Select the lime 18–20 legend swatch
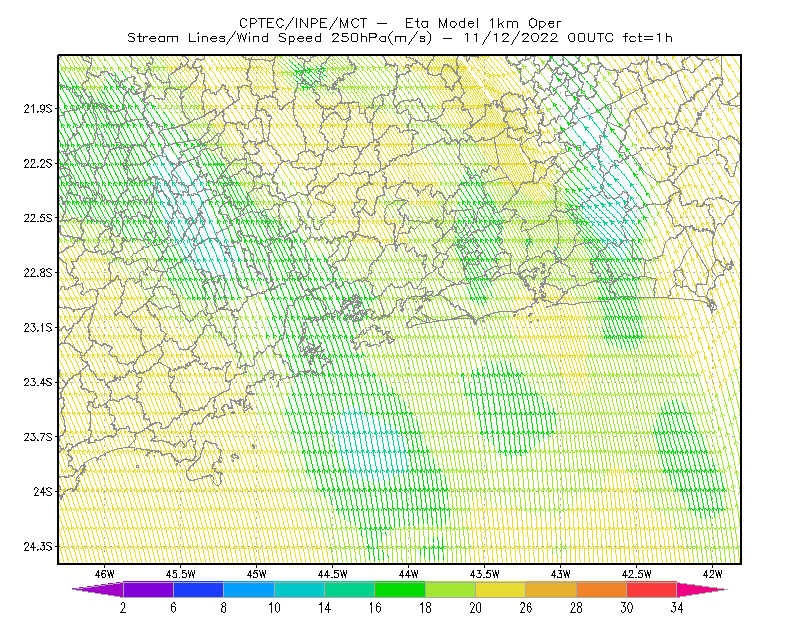Viewport: 800px width, 618px height. (451, 589)
